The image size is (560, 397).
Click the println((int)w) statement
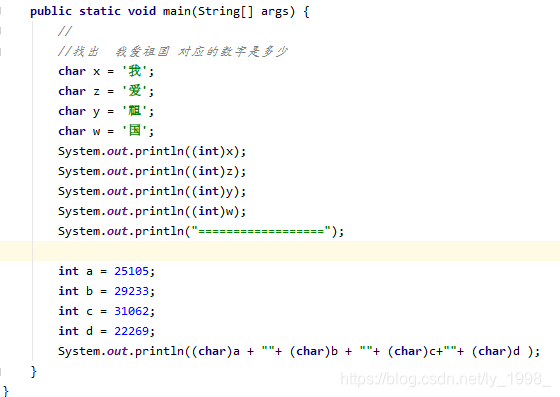152,211
